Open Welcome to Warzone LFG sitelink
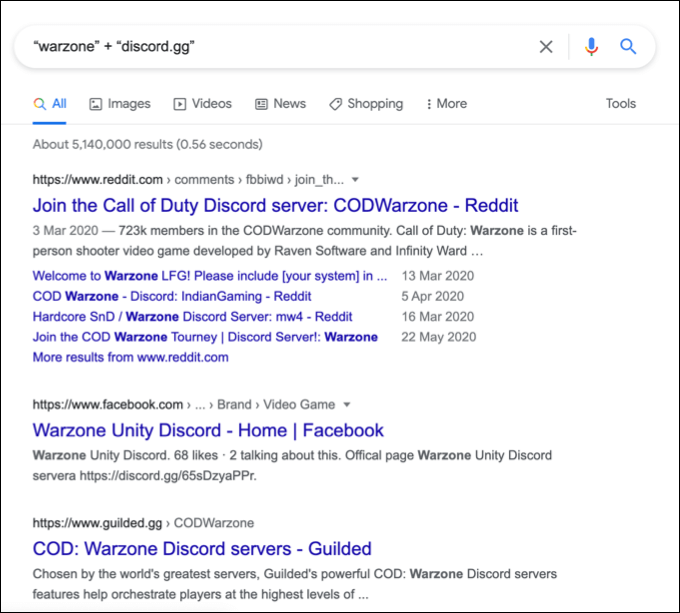Image resolution: width=680 pixels, height=613 pixels. (210, 276)
